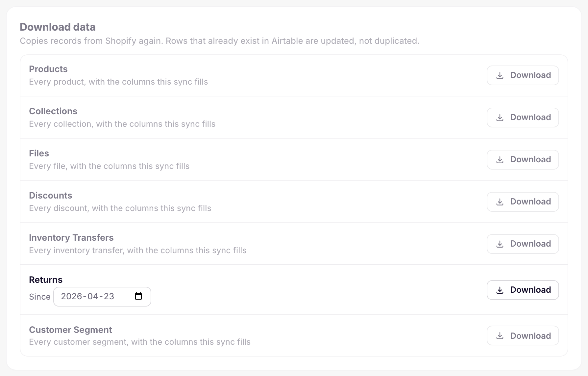Select the Files row title
Screen dimensions: 588x376
[x=39, y=153]
